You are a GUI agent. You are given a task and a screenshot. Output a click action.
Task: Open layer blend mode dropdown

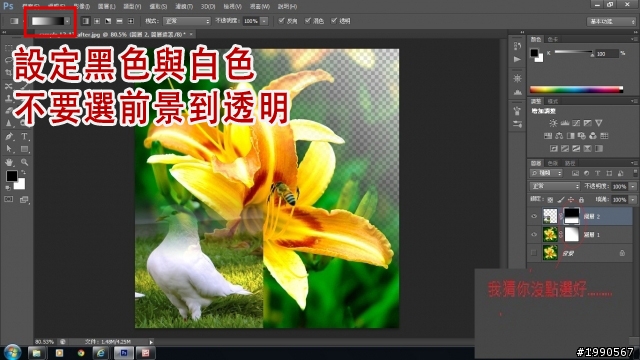pos(555,187)
